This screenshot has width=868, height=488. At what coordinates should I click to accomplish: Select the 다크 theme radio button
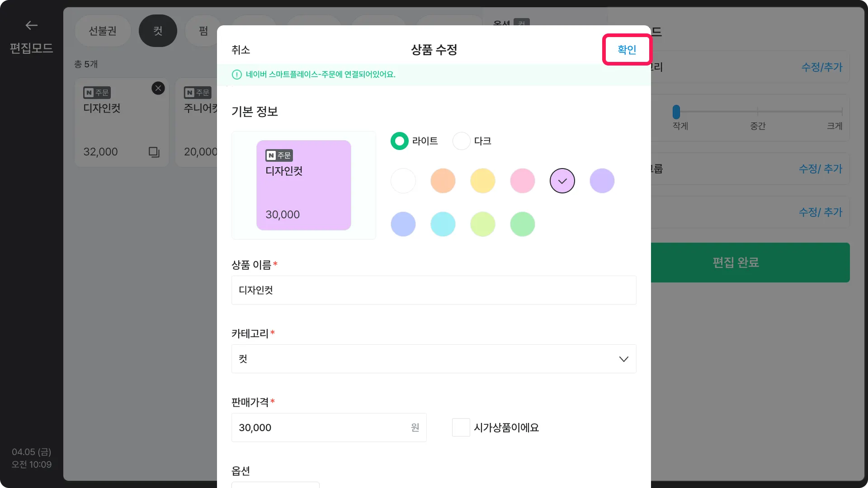click(461, 141)
